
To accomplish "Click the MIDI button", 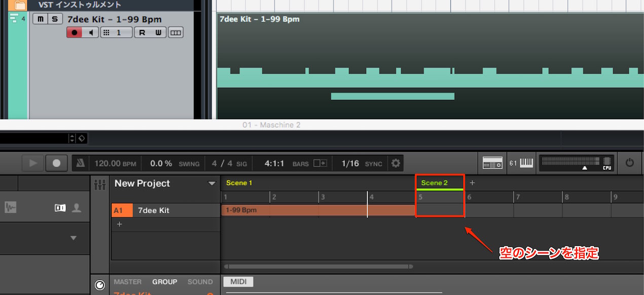I will tap(238, 282).
